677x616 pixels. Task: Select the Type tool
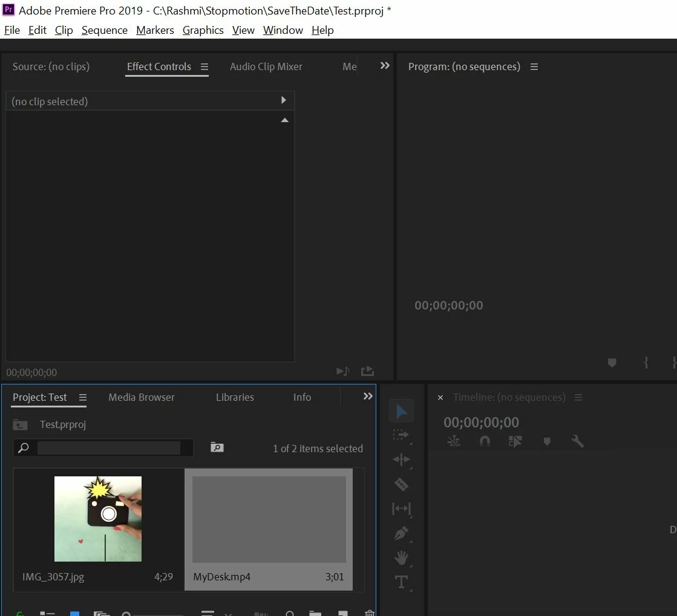point(401,582)
